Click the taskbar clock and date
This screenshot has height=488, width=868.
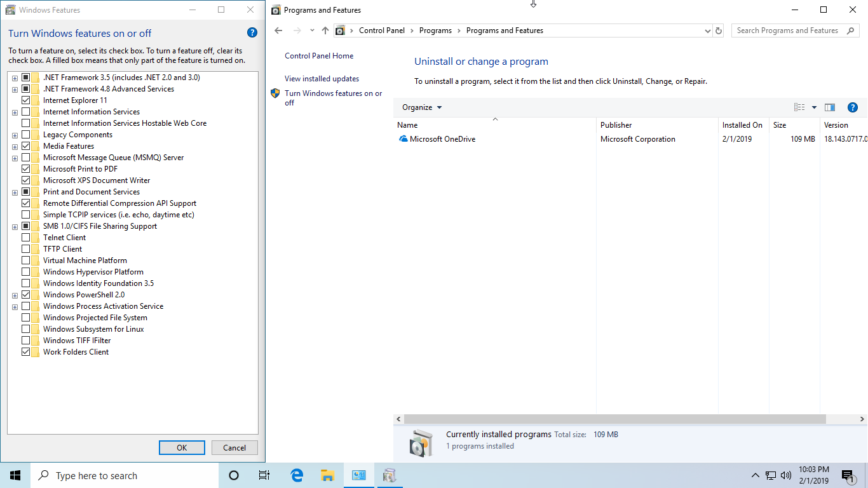pyautogui.click(x=814, y=475)
